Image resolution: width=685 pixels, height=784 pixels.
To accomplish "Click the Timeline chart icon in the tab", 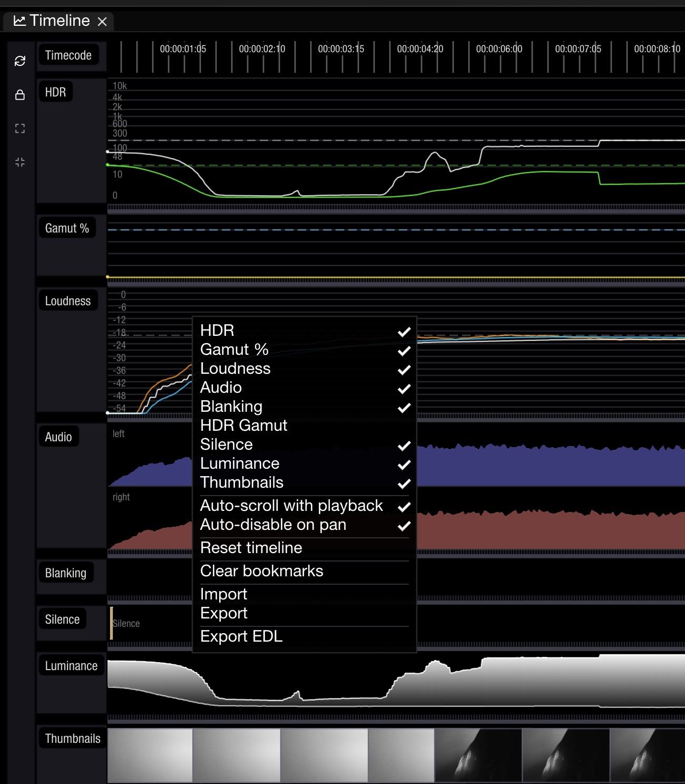I will (x=19, y=21).
